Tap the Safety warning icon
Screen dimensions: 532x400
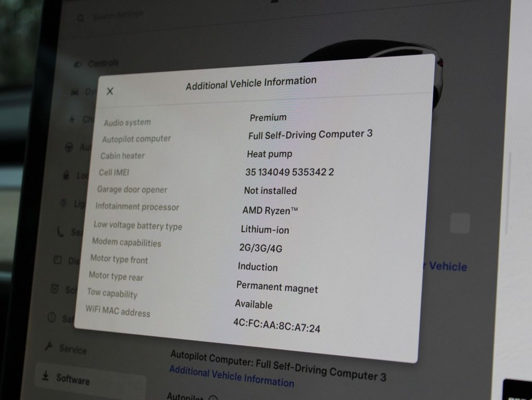(51, 317)
